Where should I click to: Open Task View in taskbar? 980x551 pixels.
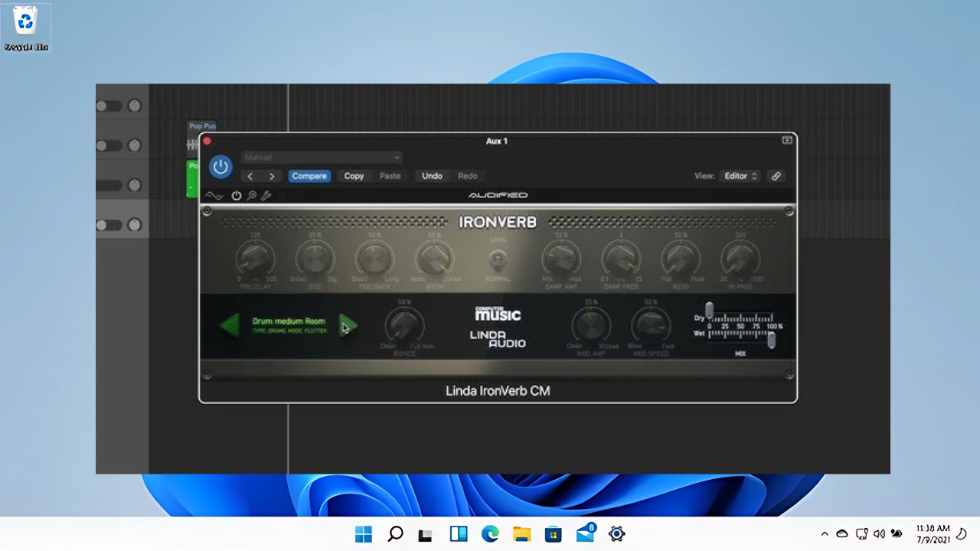[x=426, y=534]
